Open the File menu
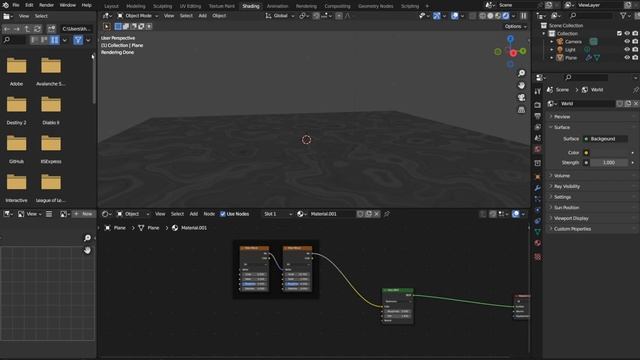 click(x=16, y=5)
